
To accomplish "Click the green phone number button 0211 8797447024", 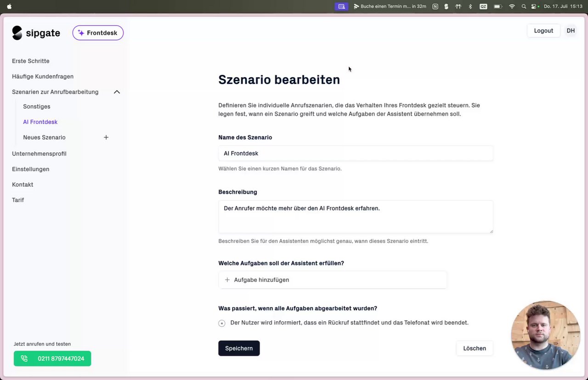I will pos(52,358).
